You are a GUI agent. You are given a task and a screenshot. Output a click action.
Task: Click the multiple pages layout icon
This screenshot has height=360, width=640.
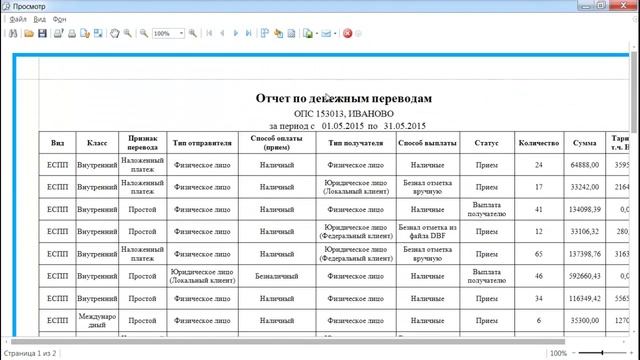[x=264, y=33]
